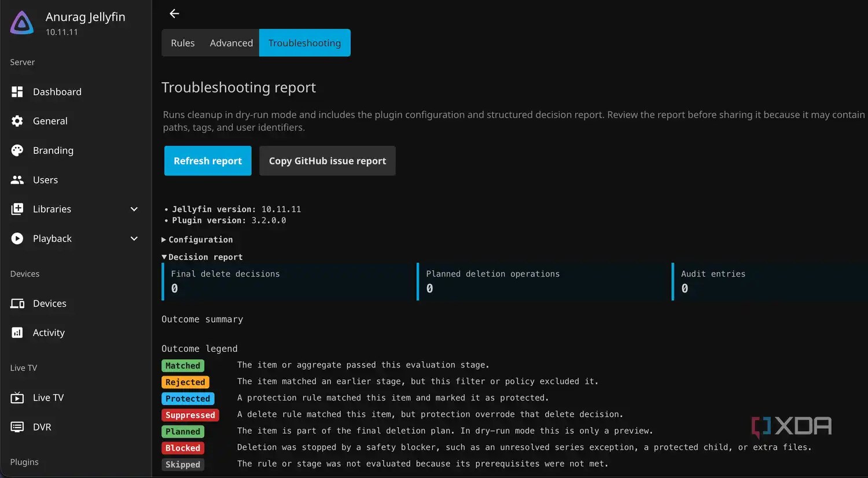The image size is (868, 478).
Task: Switch to the Rules tab
Action: 183,43
